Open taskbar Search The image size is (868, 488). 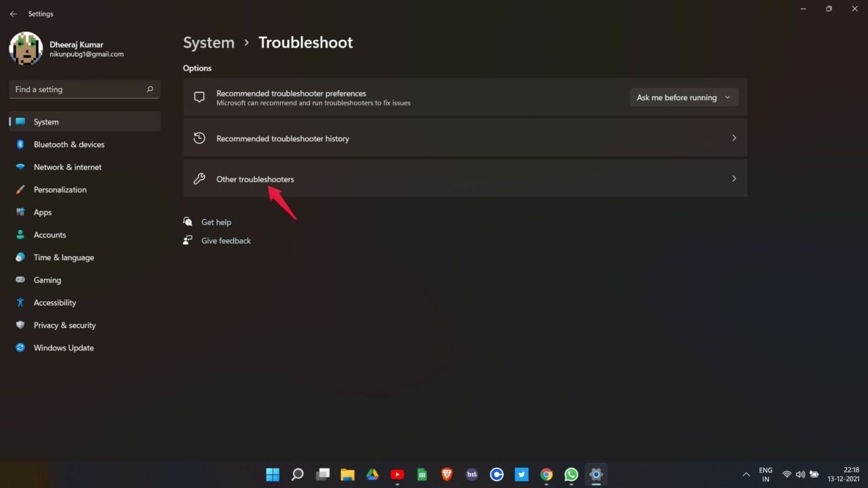point(298,474)
